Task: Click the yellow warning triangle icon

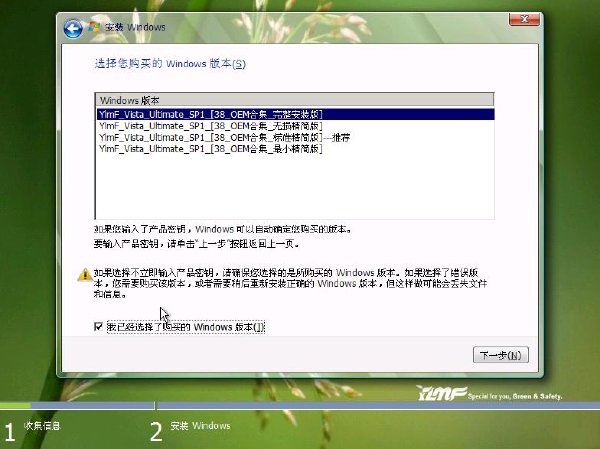Action: [x=85, y=274]
